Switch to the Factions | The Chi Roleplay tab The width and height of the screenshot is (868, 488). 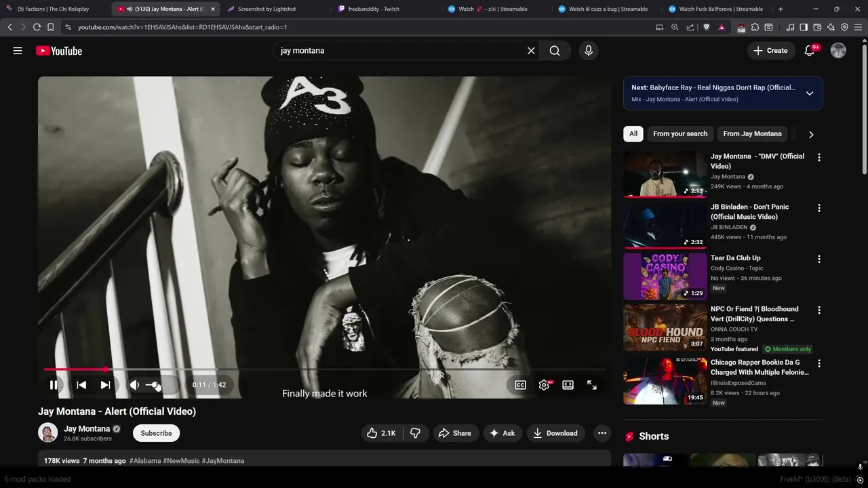[x=53, y=9]
